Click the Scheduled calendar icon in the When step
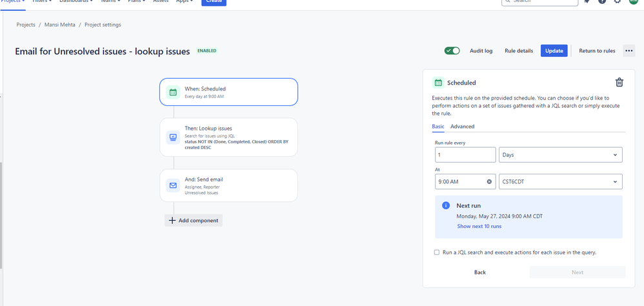 [173, 92]
